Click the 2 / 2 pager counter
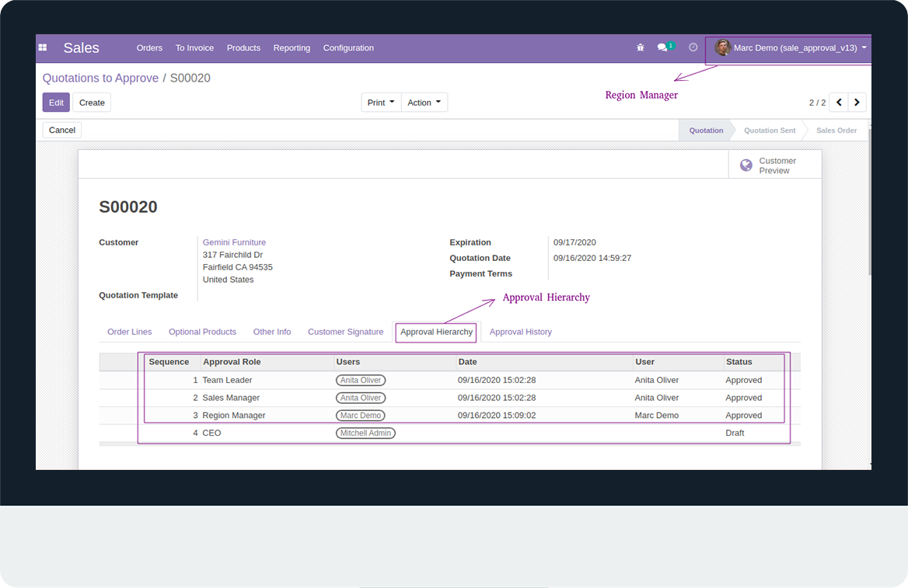This screenshot has height=588, width=908. pos(817,103)
